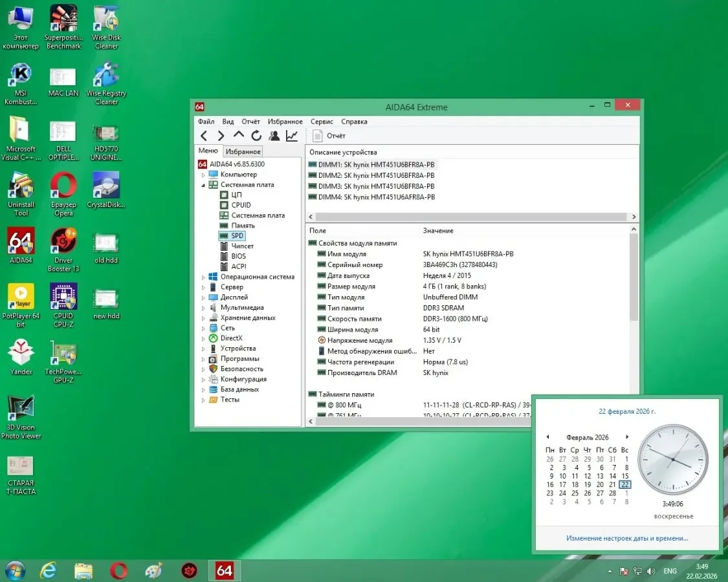Click the ENG language indicator
Image resolution: width=728 pixels, height=582 pixels.
coord(670,571)
